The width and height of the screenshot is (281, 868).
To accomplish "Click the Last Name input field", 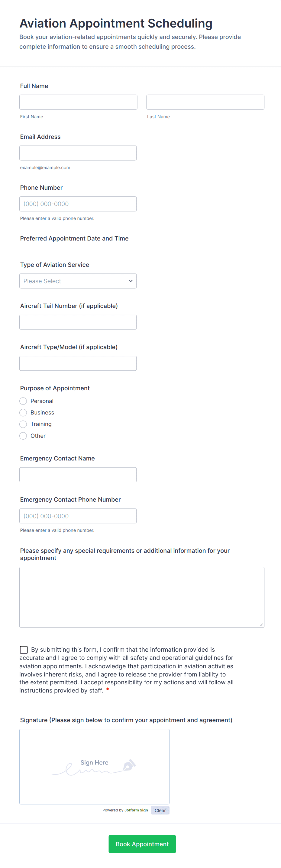I will (x=205, y=102).
